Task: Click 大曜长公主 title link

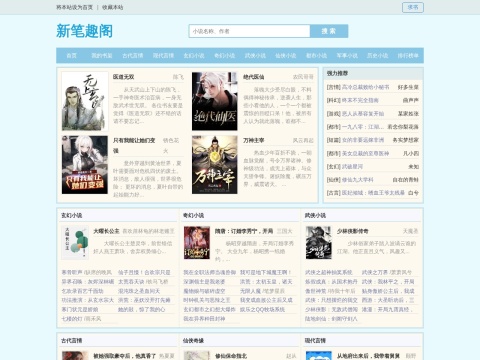Action: click(x=106, y=231)
